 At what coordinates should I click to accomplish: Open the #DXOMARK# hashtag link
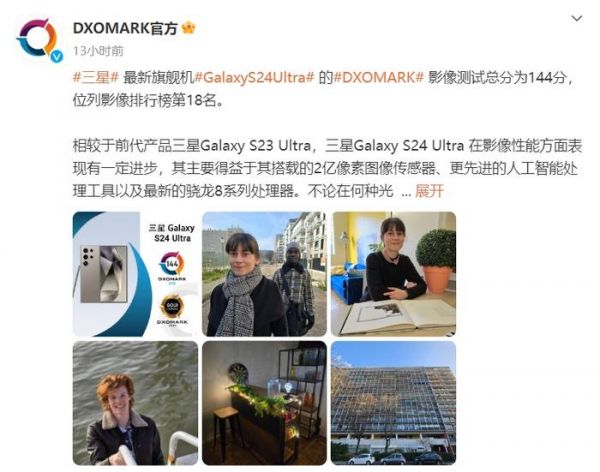[x=379, y=78]
